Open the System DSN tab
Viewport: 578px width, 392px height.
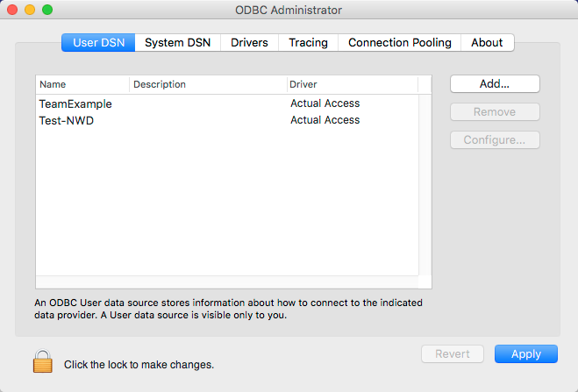pyautogui.click(x=177, y=42)
